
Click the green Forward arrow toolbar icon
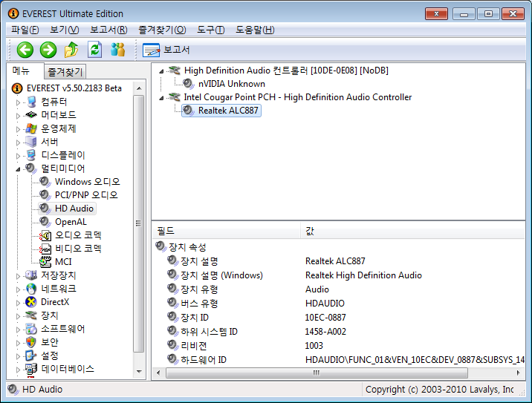click(x=48, y=50)
